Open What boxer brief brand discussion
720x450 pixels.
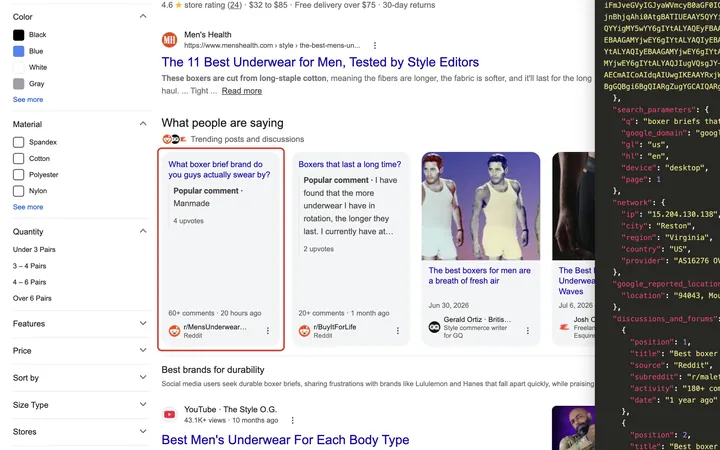219,169
